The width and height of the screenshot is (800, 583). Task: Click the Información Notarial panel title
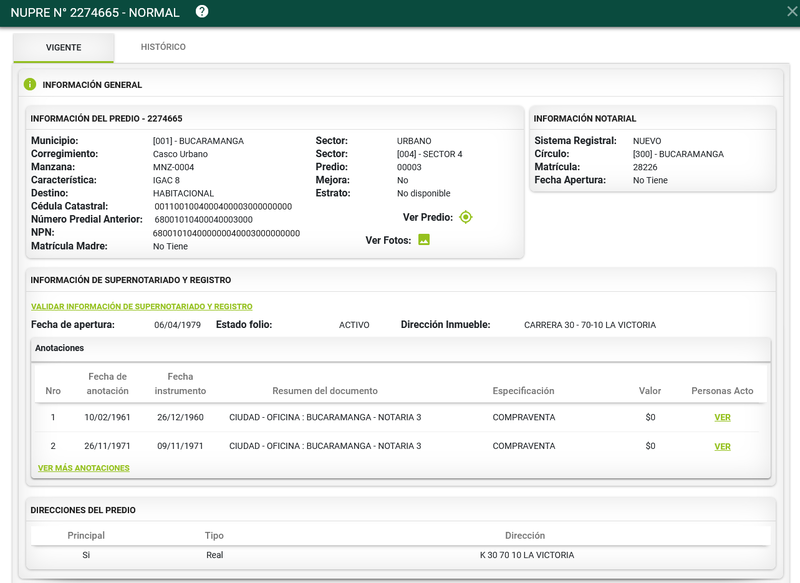point(585,118)
